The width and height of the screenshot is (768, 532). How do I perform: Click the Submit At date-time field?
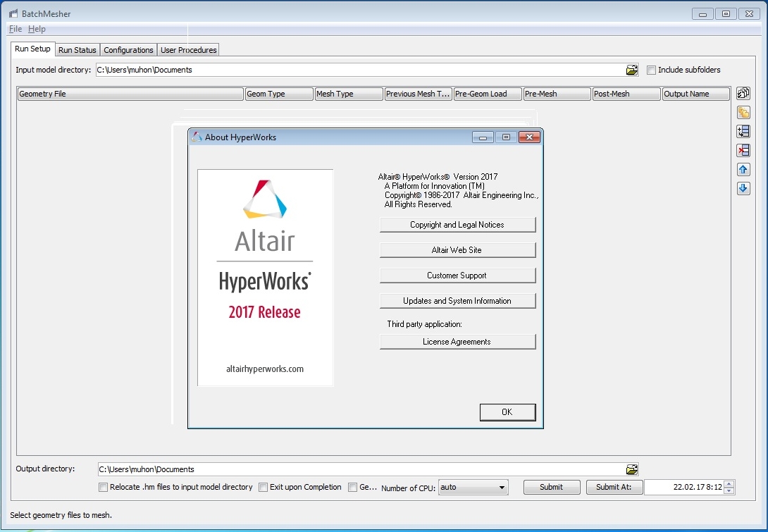684,488
